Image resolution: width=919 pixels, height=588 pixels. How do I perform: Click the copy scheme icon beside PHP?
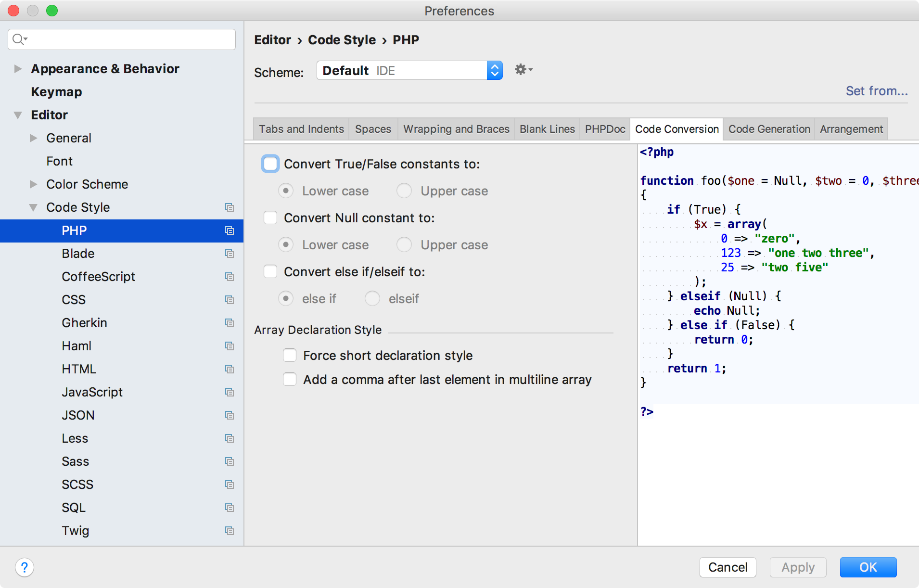(x=230, y=230)
